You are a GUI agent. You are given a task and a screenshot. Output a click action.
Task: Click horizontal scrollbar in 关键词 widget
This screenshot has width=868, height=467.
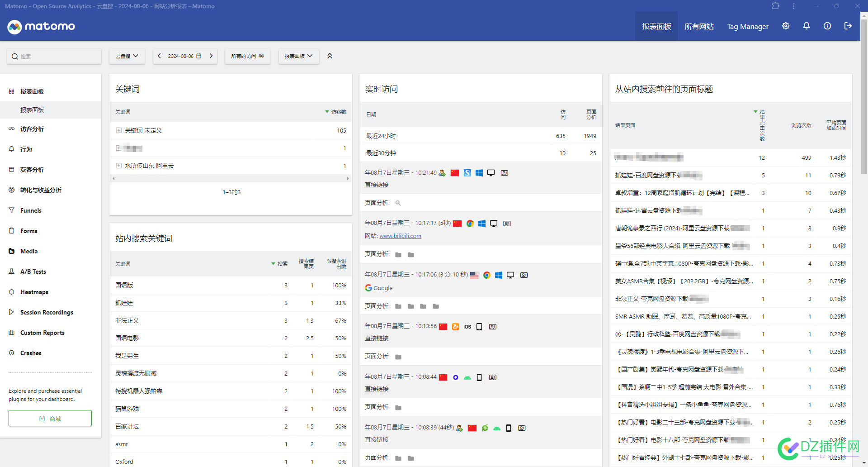coord(231,178)
